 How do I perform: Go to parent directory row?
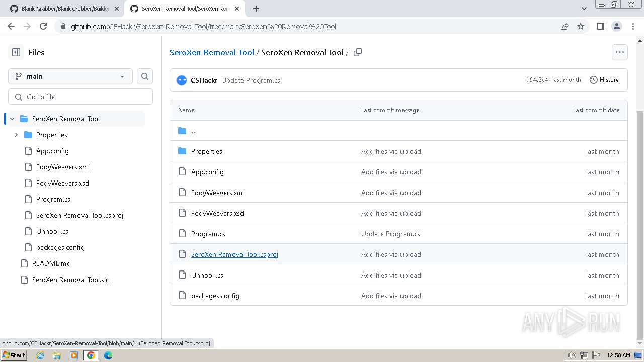pyautogui.click(x=398, y=131)
